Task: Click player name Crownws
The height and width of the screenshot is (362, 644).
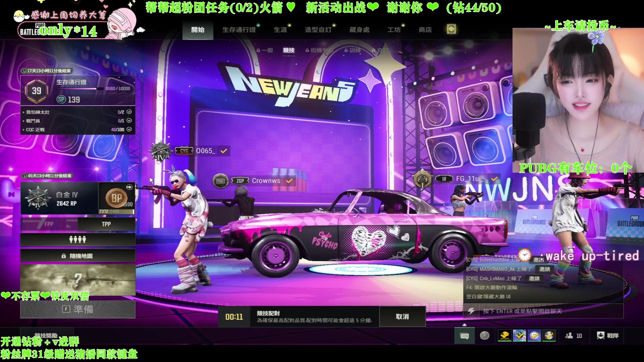Action: coord(266,181)
